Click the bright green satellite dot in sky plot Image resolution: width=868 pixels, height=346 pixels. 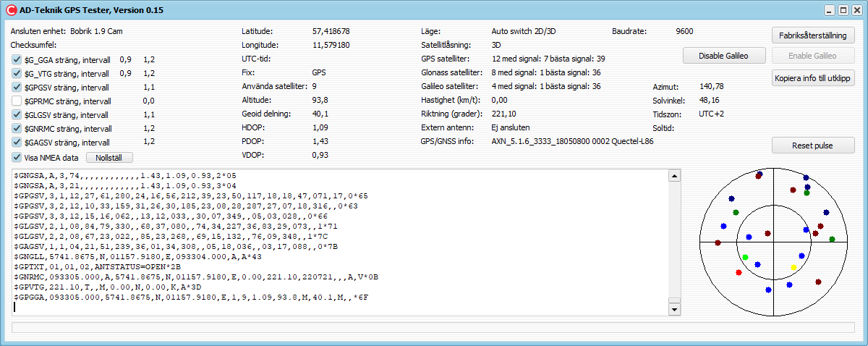745,257
